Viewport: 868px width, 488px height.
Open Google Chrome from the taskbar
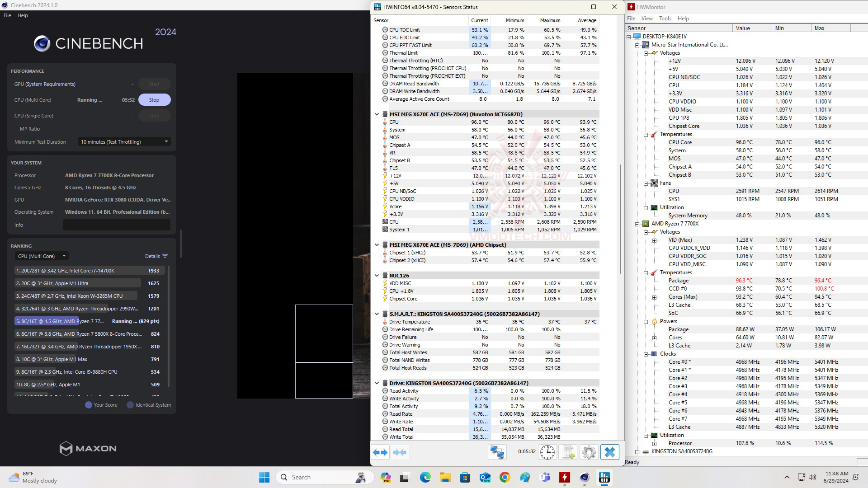click(505, 477)
